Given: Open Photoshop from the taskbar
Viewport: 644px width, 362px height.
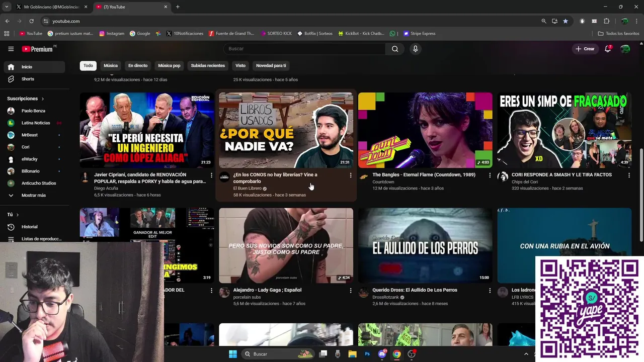Looking at the screenshot, I should pyautogui.click(x=367, y=354).
